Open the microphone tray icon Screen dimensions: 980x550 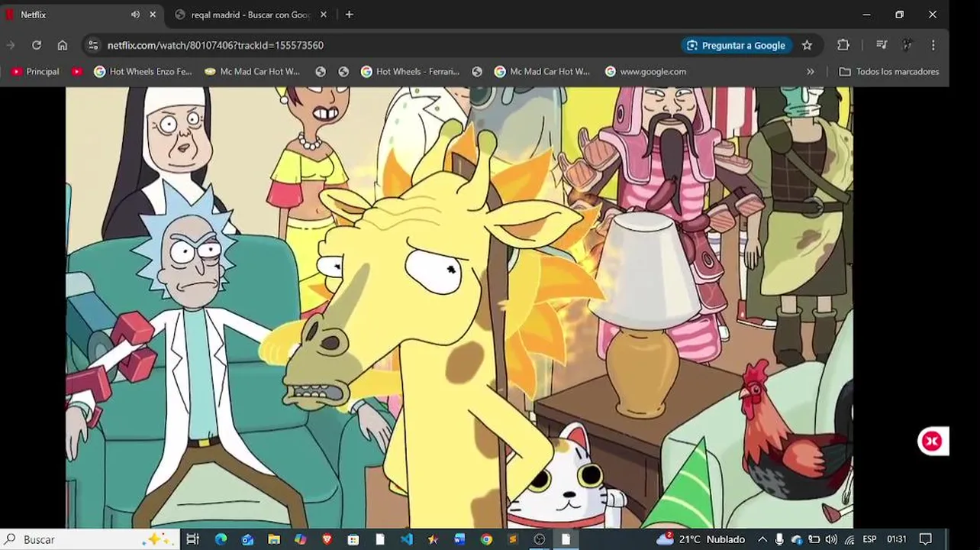(779, 539)
